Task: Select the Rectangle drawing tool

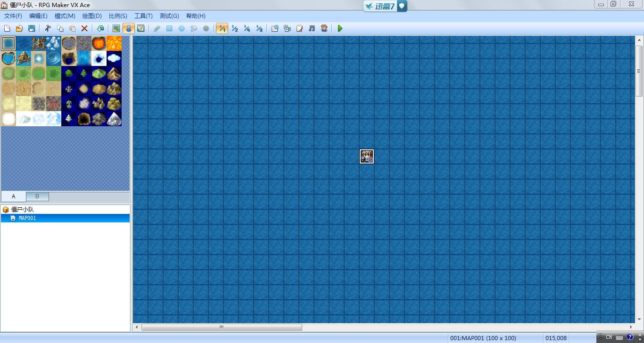Action: point(169,29)
